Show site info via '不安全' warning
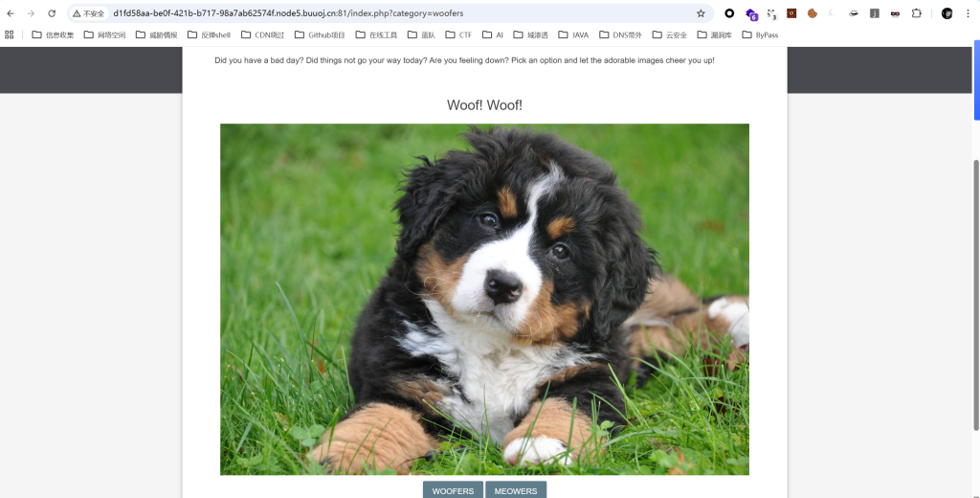980x498 pixels. [x=89, y=13]
